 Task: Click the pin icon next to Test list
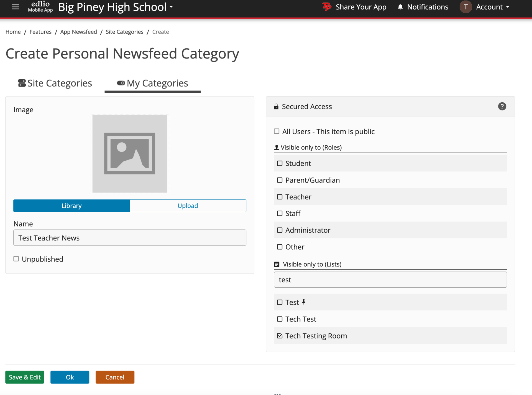(304, 302)
